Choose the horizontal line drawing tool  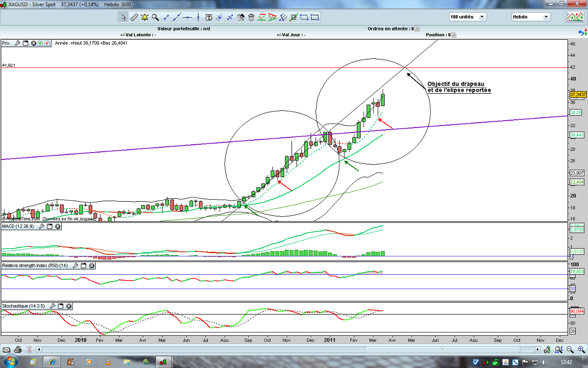click(187, 17)
